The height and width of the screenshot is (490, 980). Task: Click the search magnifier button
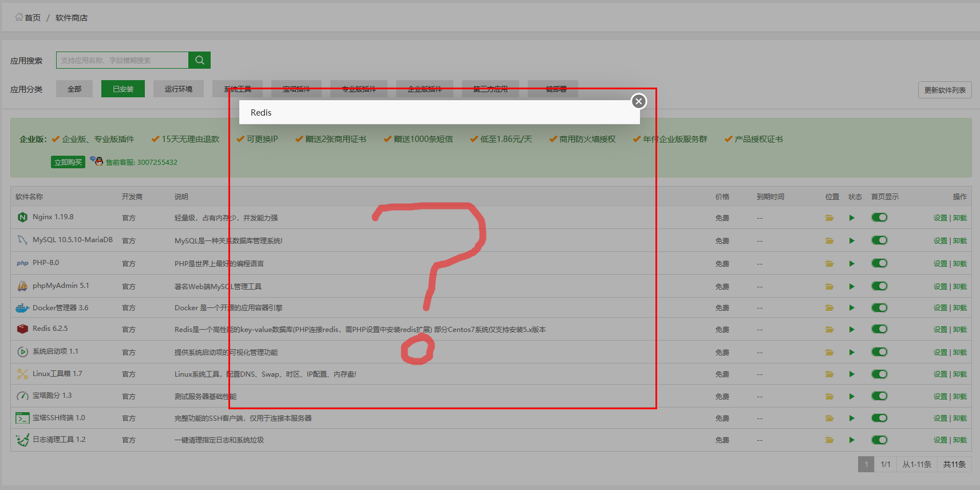tap(199, 60)
